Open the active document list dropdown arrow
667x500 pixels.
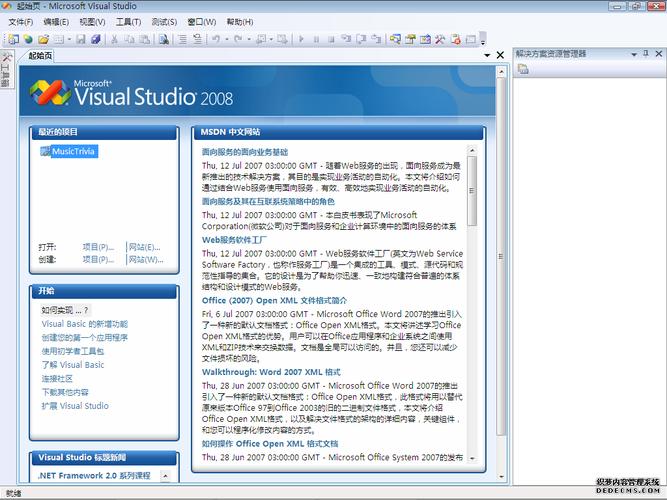click(487, 55)
